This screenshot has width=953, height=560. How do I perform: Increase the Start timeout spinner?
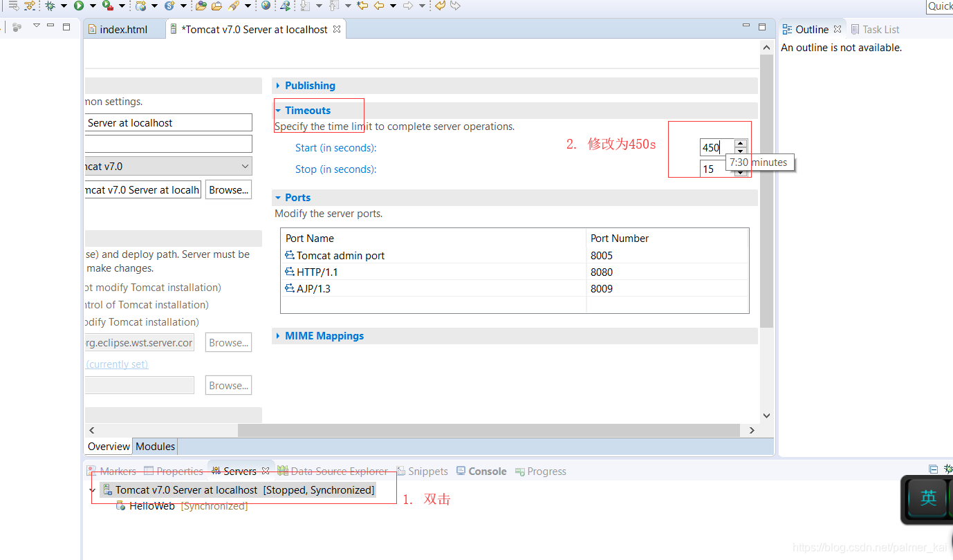[x=741, y=144]
